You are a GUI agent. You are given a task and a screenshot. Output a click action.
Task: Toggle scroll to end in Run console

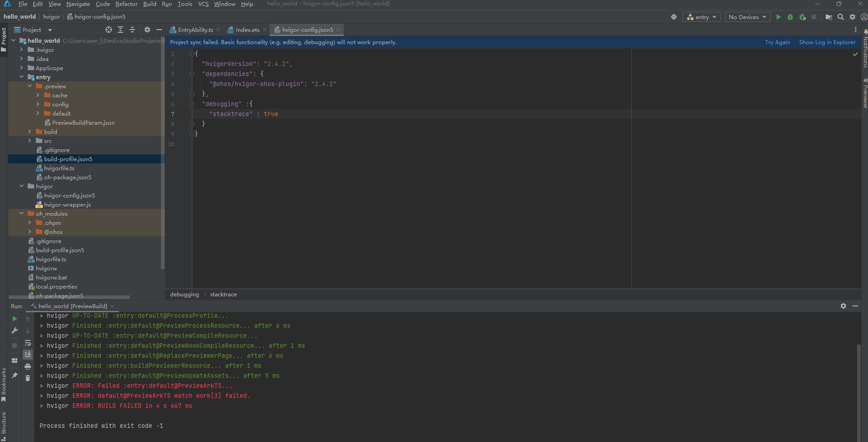tap(28, 354)
